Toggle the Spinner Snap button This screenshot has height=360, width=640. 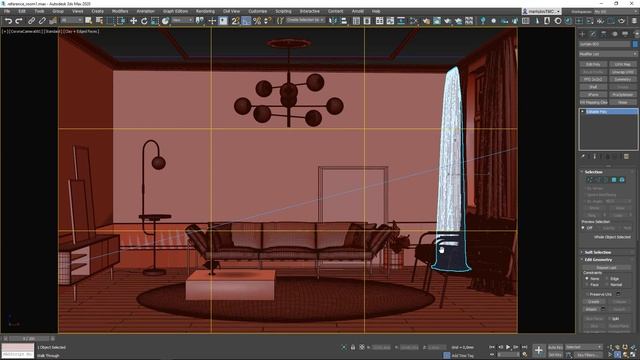267,20
